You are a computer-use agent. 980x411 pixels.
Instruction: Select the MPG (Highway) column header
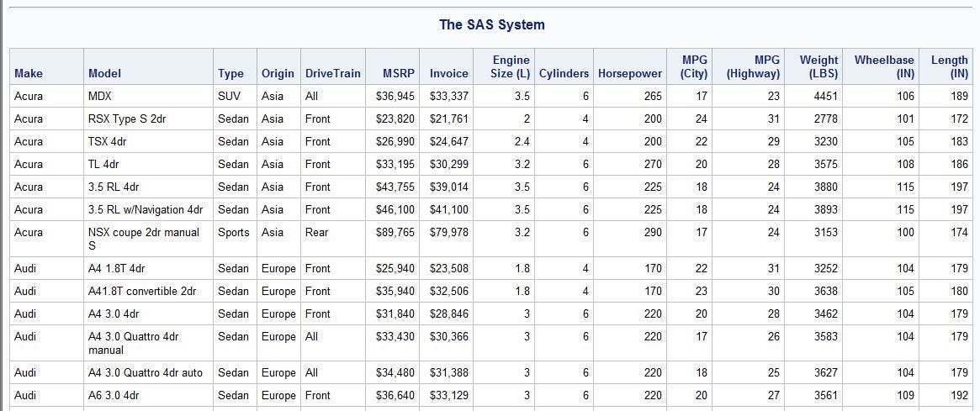pyautogui.click(x=749, y=67)
